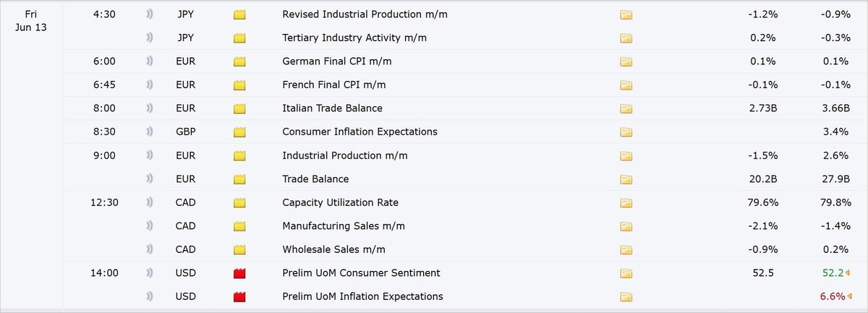Open detail folder for Prelim UoM Consumer Sentiment
The height and width of the screenshot is (313, 868).
click(x=626, y=273)
